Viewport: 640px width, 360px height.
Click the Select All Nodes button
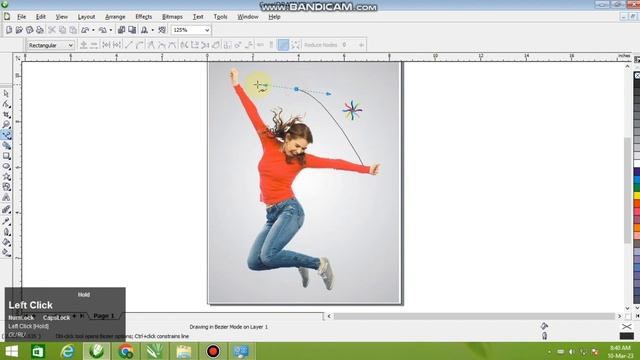[x=296, y=45]
